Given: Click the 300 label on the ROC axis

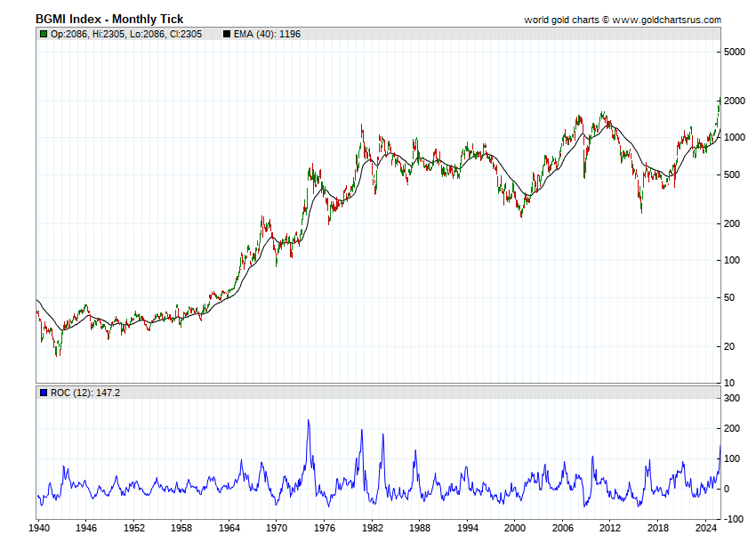Looking at the screenshot, I should [731, 399].
